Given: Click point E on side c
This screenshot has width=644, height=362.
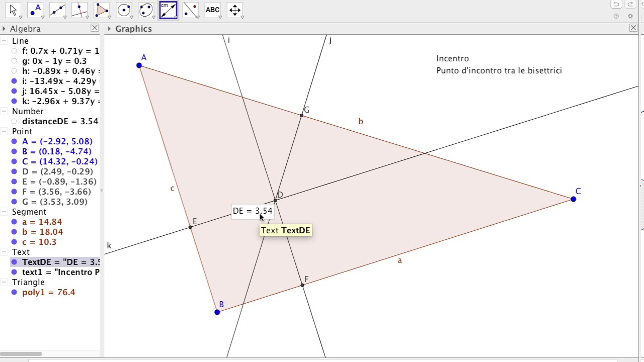Looking at the screenshot, I should [x=190, y=227].
